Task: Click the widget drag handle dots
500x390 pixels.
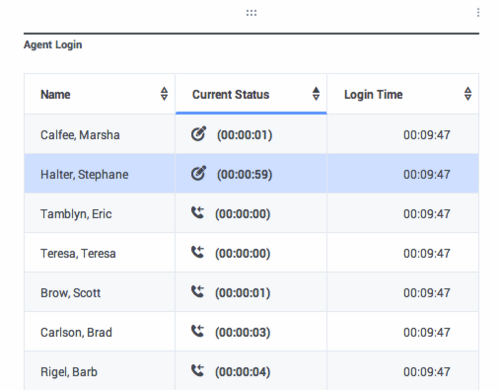Action: click(x=251, y=13)
